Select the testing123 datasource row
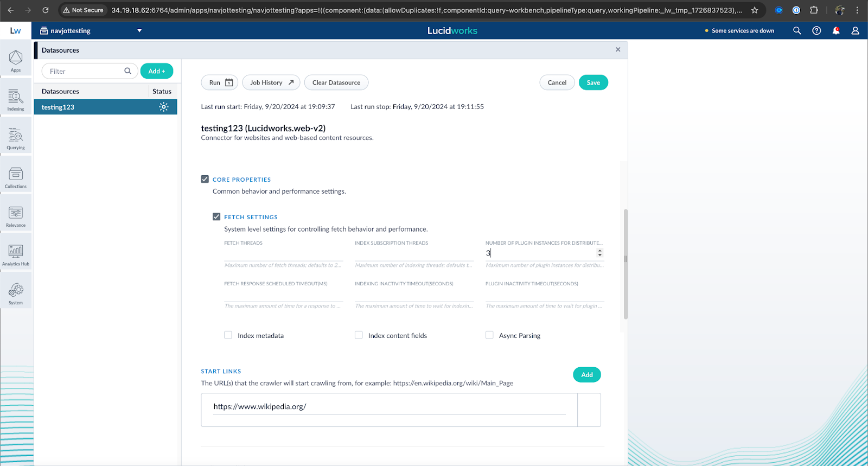 [106, 107]
